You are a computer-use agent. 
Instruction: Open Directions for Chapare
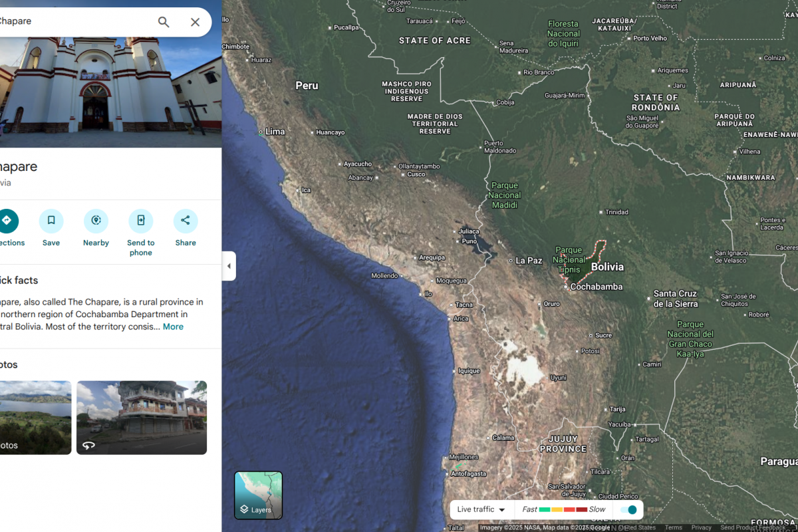pyautogui.click(x=7, y=221)
